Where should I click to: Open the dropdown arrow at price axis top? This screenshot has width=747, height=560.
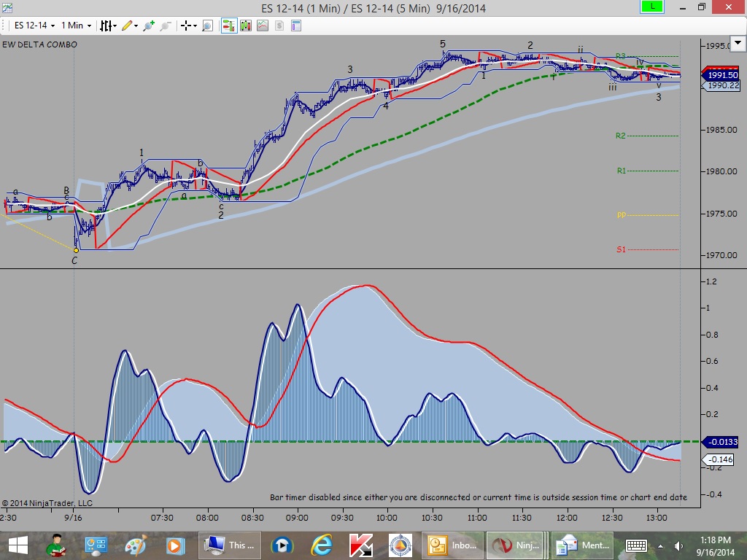point(738,43)
